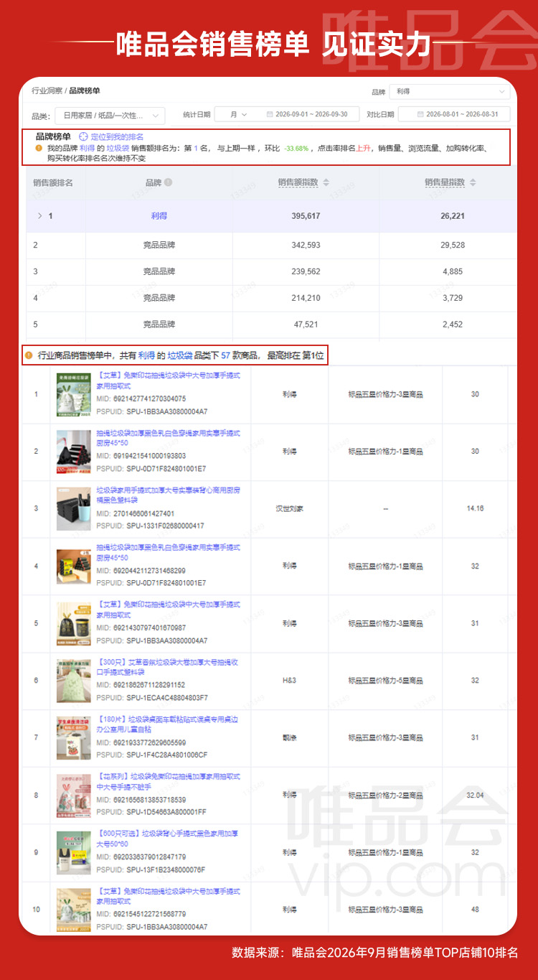The width and height of the screenshot is (538, 980).
Task: Click the 定位到我的排名 link
Action: coord(117,136)
